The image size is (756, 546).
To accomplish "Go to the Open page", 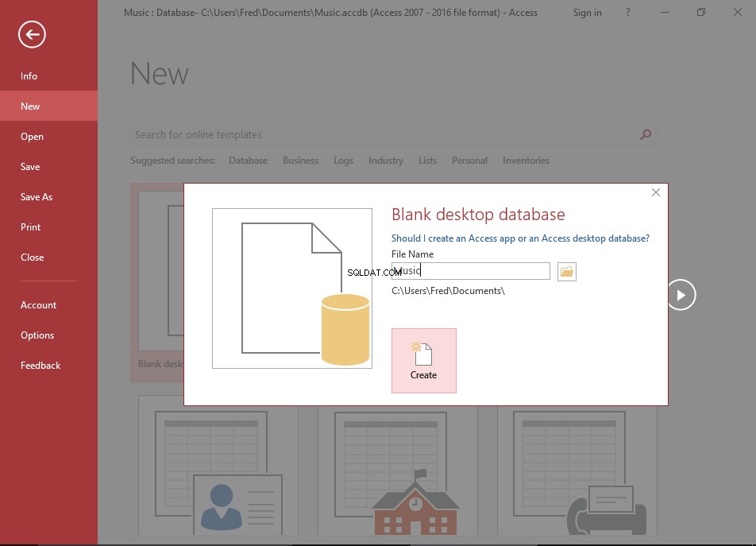I will [x=32, y=137].
